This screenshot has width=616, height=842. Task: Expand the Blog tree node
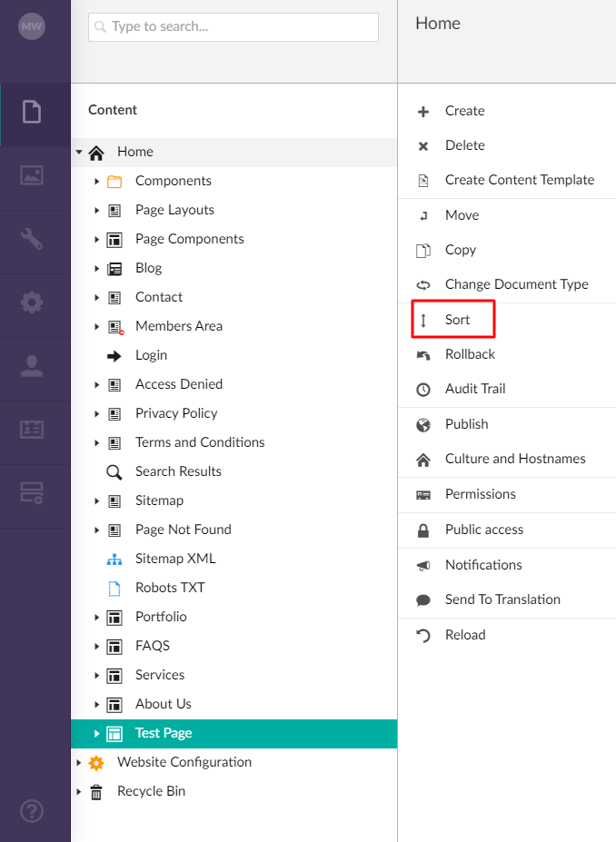pyautogui.click(x=96, y=269)
